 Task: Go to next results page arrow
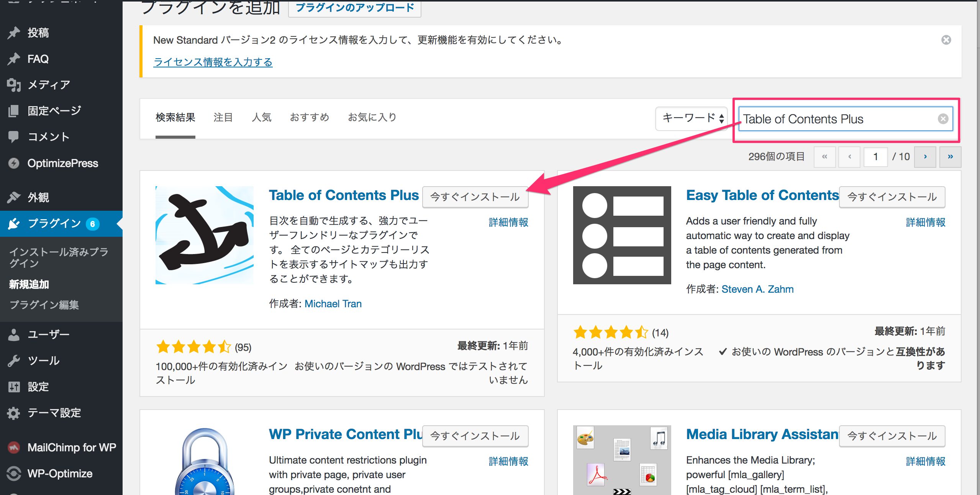coord(925,157)
